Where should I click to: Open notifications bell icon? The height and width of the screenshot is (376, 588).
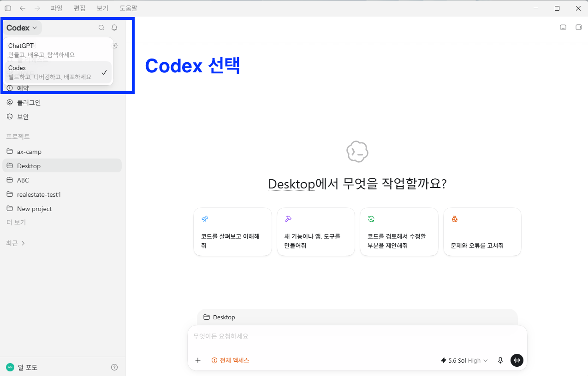114,28
